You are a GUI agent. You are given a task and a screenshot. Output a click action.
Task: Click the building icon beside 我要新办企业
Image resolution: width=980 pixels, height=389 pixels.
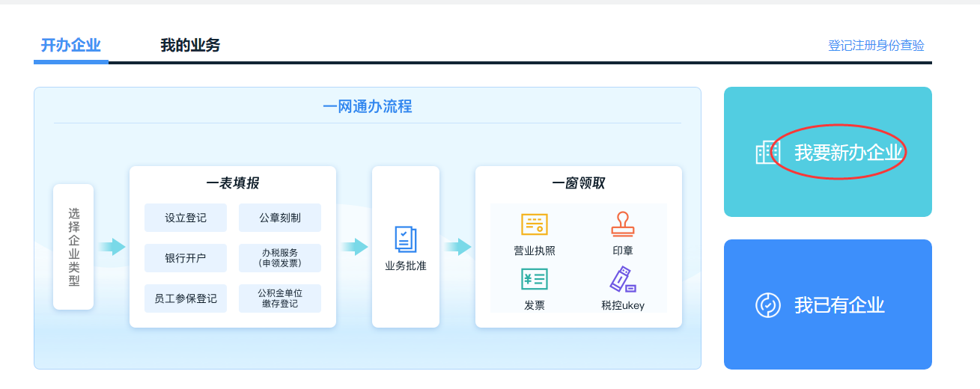[x=768, y=153]
